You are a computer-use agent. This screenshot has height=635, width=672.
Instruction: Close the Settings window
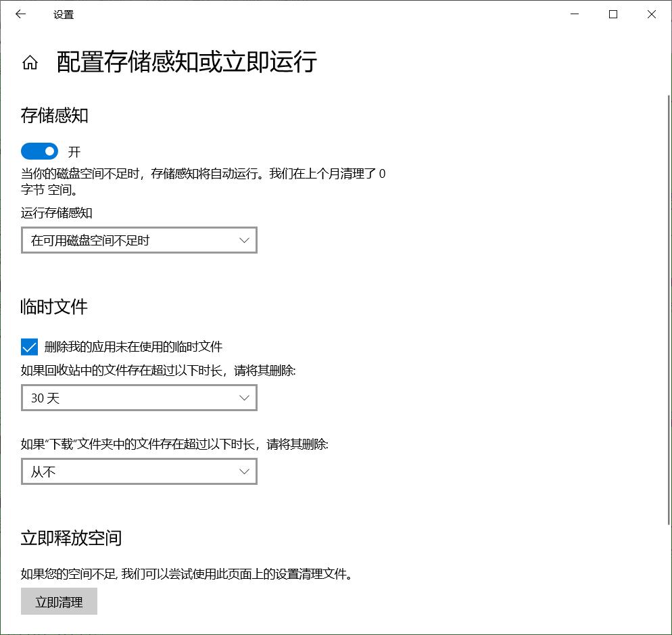651,14
